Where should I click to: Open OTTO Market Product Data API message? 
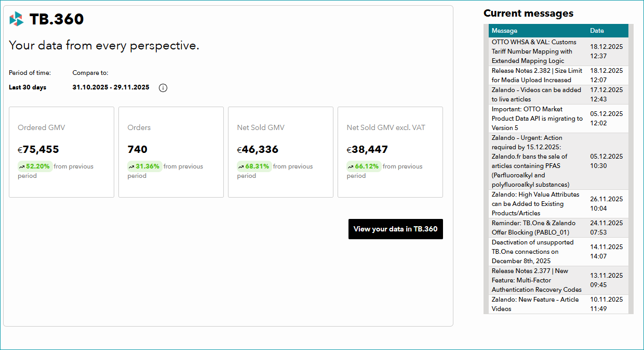pos(537,119)
